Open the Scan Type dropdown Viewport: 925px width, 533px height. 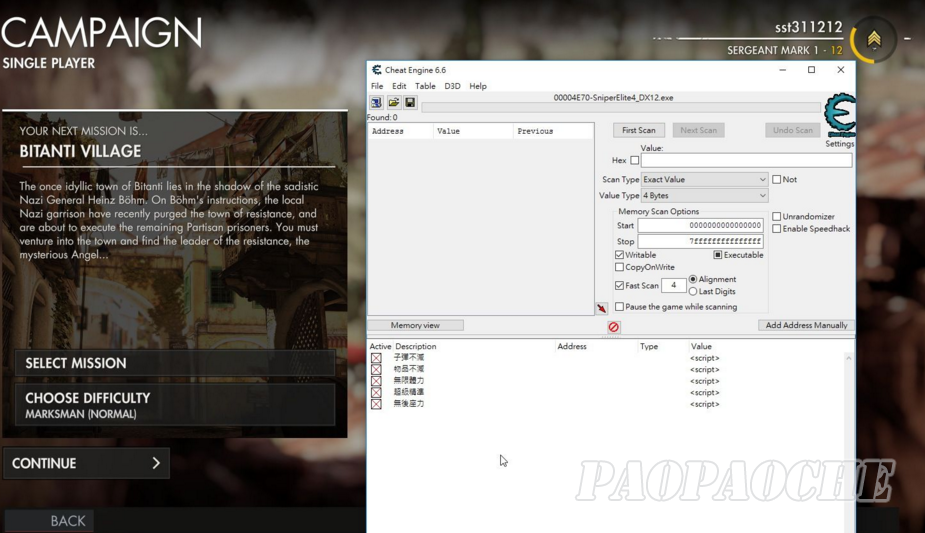pyautogui.click(x=704, y=179)
